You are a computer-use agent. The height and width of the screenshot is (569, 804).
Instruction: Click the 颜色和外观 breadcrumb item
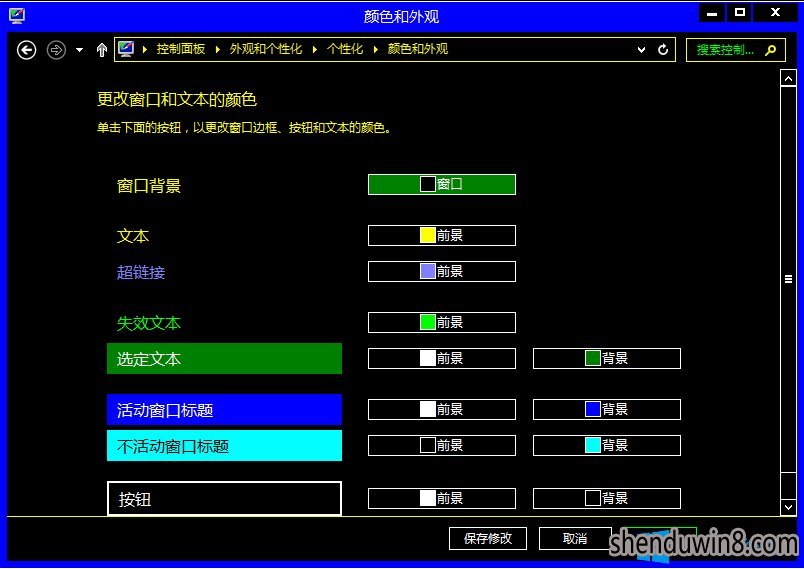pyautogui.click(x=417, y=49)
